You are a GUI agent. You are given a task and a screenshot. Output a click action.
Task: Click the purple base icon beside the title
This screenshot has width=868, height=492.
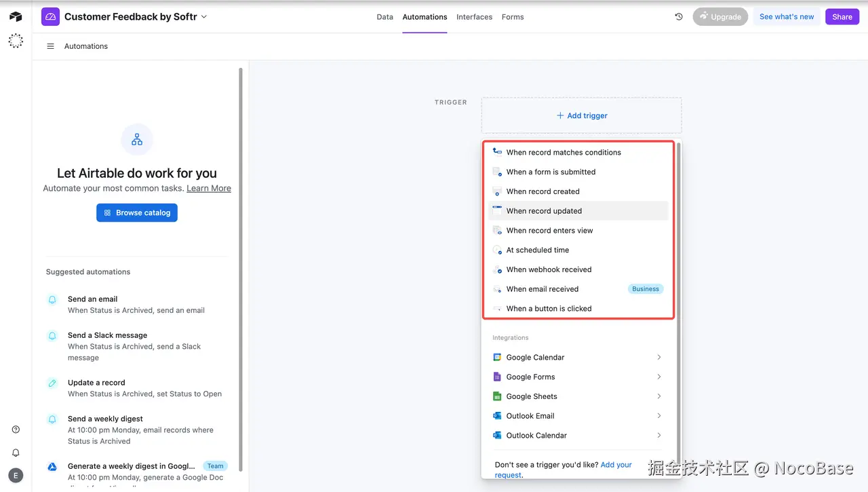click(50, 17)
